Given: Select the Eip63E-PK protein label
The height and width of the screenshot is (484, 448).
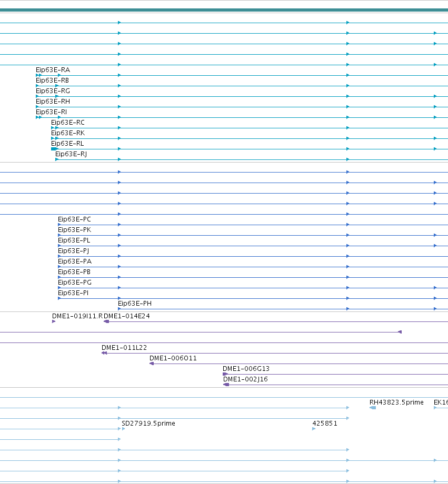Looking at the screenshot, I should coord(74,230).
